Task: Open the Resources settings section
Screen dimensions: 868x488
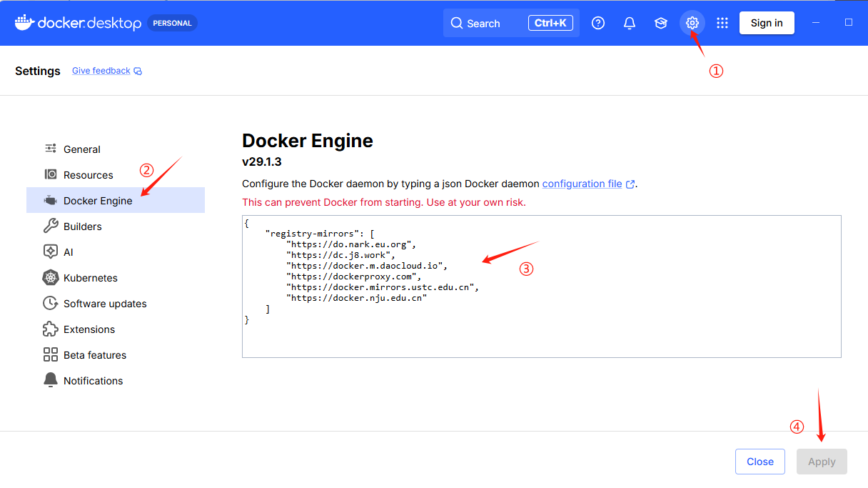Action: coord(116,174)
